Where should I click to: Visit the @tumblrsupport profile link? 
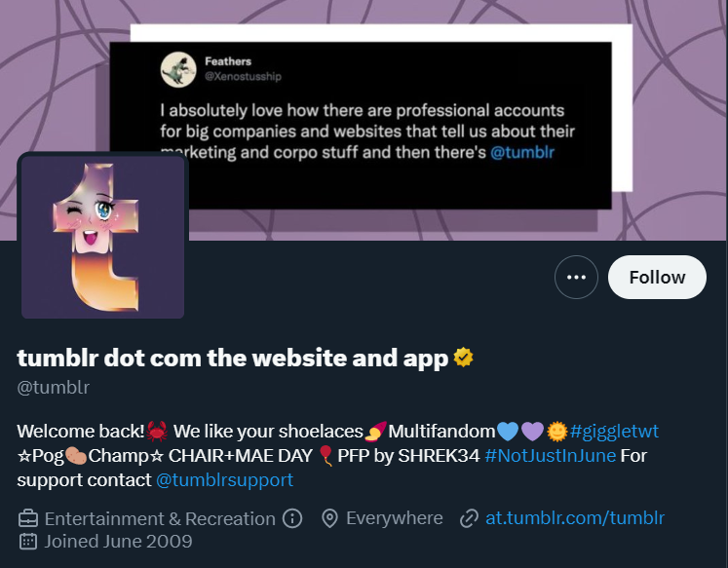point(224,480)
